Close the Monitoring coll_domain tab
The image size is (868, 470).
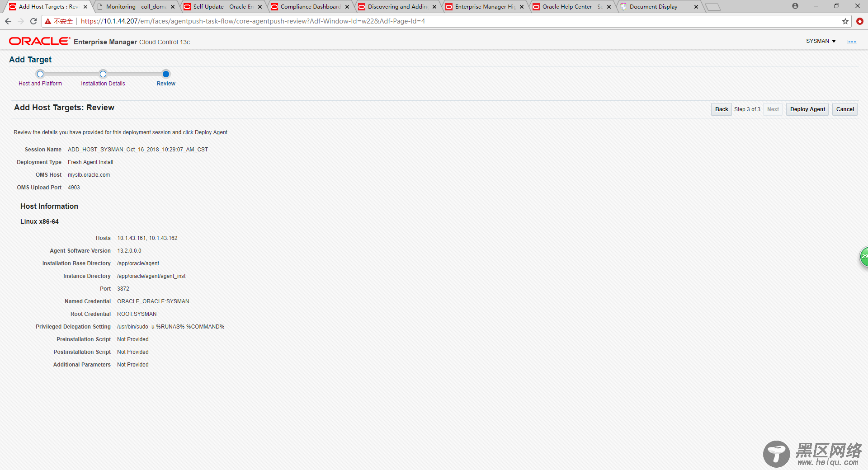point(173,7)
